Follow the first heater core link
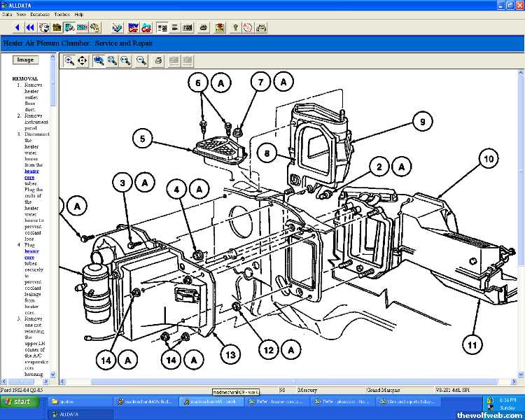 point(30,170)
